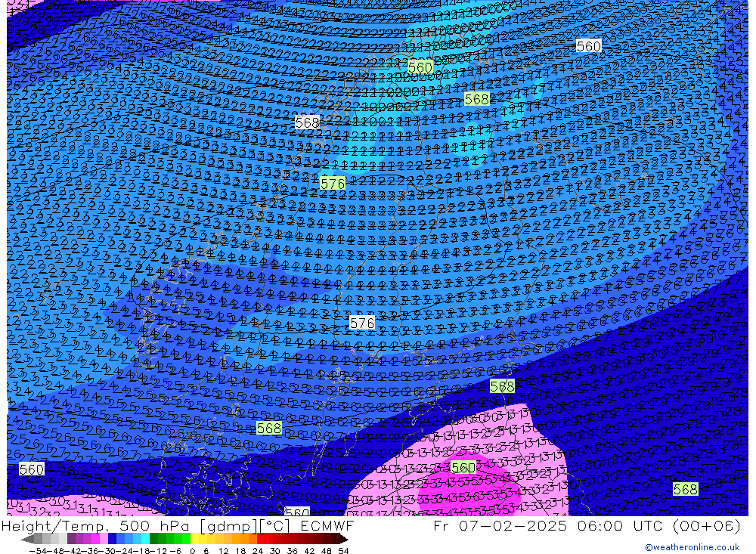Click the '36' legend value
756x554 pixels.
click(x=292, y=551)
